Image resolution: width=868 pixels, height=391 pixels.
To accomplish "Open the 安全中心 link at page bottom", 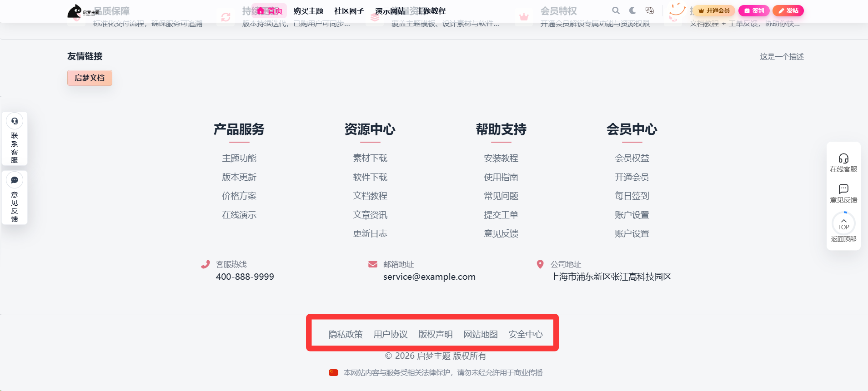I will (x=526, y=335).
